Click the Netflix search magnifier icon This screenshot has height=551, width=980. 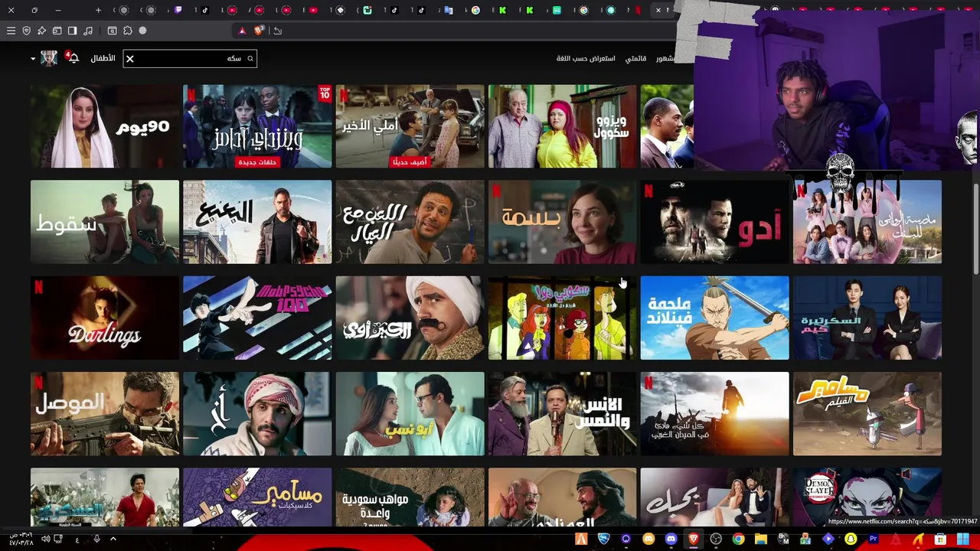coord(250,58)
